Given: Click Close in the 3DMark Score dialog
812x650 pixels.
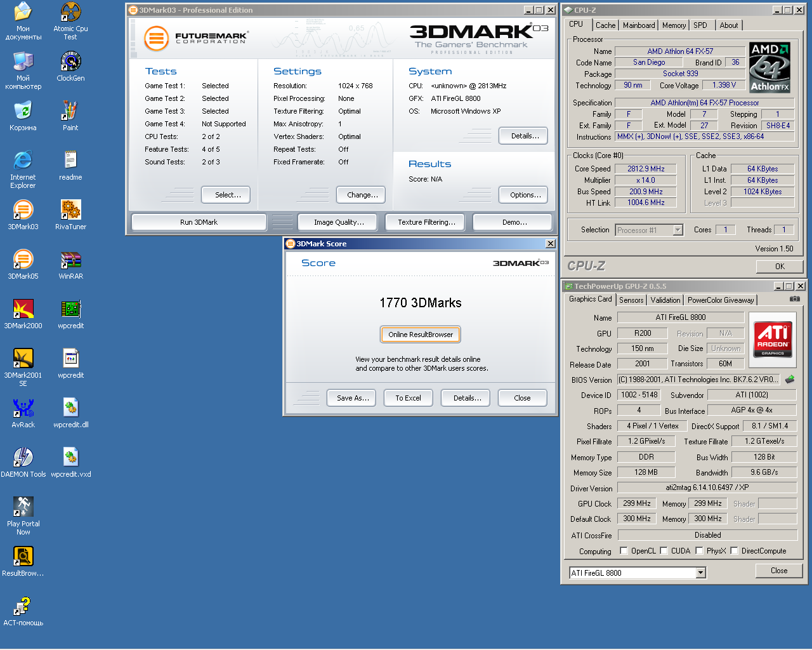Looking at the screenshot, I should click(x=522, y=398).
